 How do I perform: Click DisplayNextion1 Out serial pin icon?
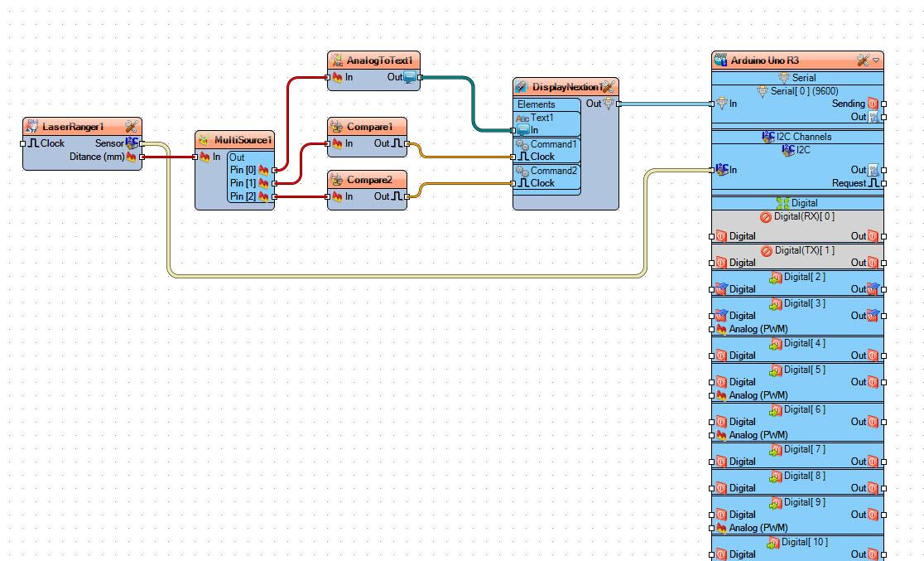[x=609, y=104]
